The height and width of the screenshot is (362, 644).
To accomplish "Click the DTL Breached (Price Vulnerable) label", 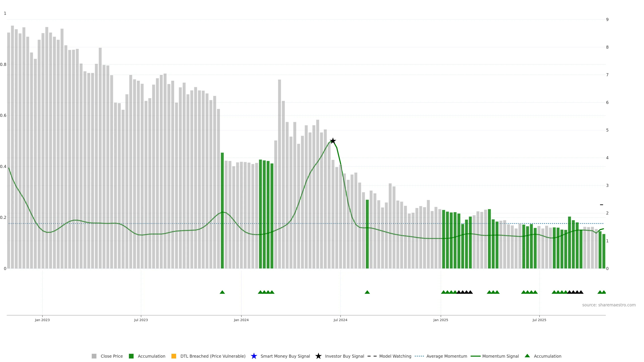I will coord(213,356).
